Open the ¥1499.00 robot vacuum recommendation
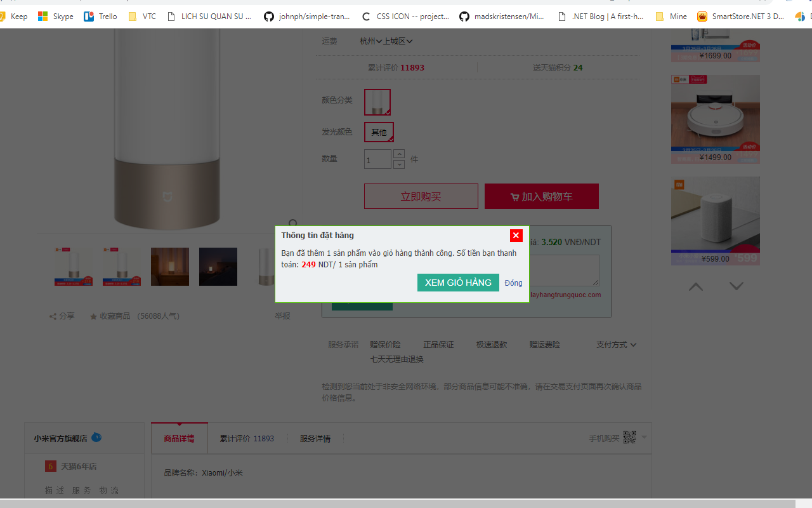 (x=716, y=119)
